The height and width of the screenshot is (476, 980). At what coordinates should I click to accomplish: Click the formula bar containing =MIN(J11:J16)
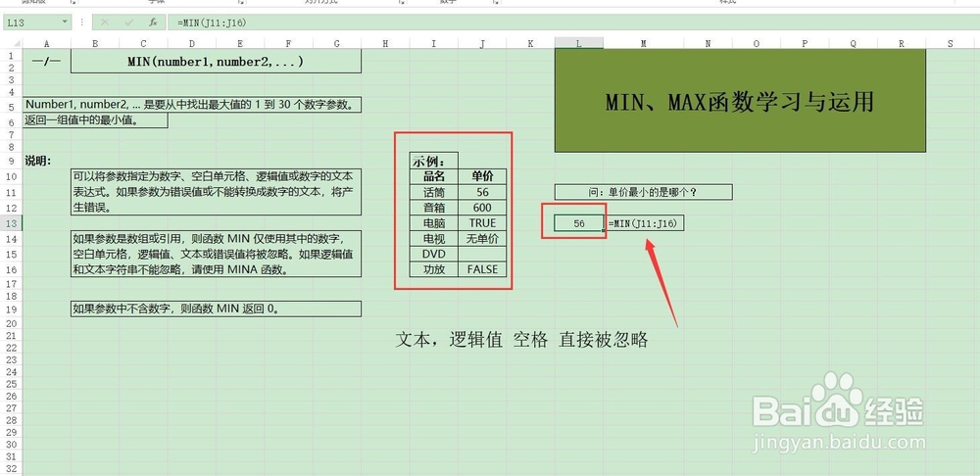click(x=572, y=23)
